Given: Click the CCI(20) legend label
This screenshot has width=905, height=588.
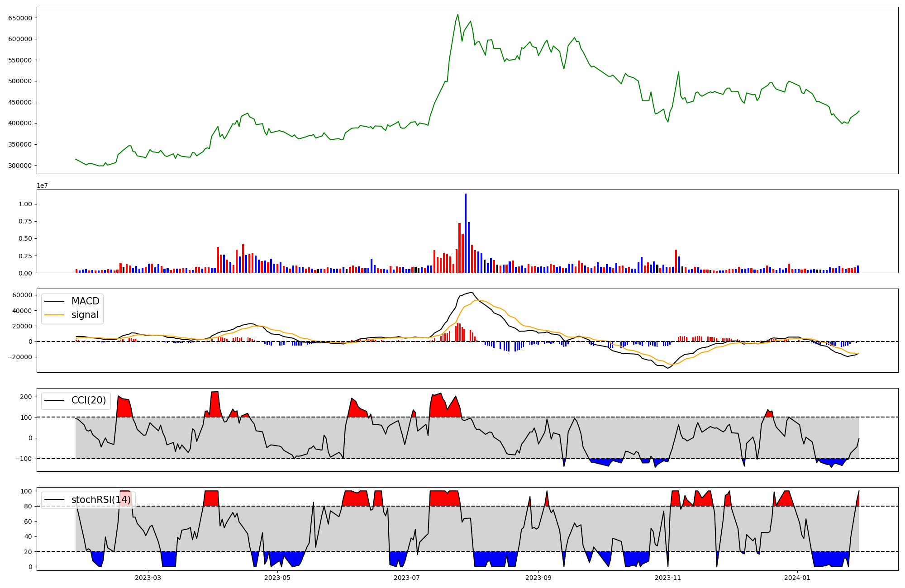Looking at the screenshot, I should pyautogui.click(x=89, y=400).
